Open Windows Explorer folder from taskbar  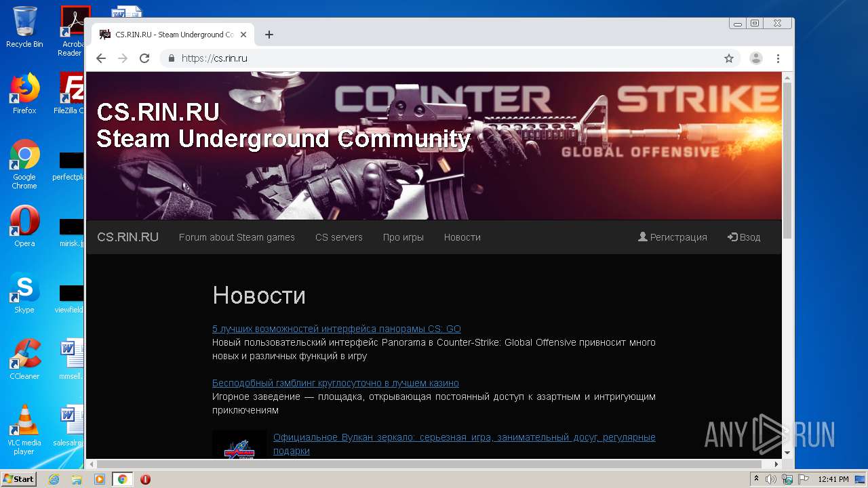point(77,479)
